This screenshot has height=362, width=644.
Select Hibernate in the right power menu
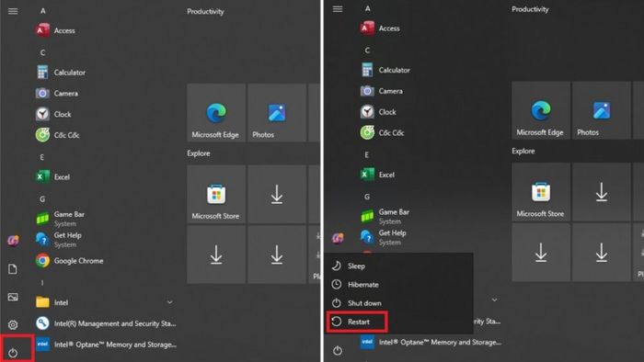[356, 285]
